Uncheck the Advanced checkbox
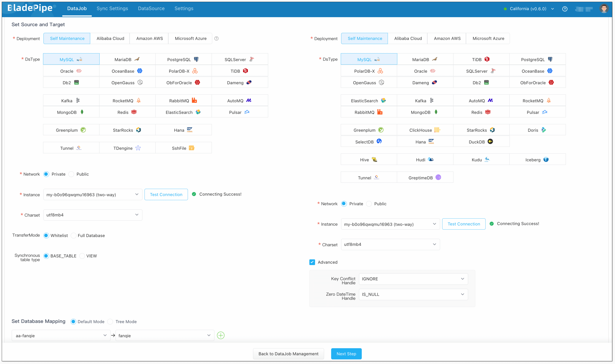This screenshot has height=364, width=615. (x=312, y=262)
